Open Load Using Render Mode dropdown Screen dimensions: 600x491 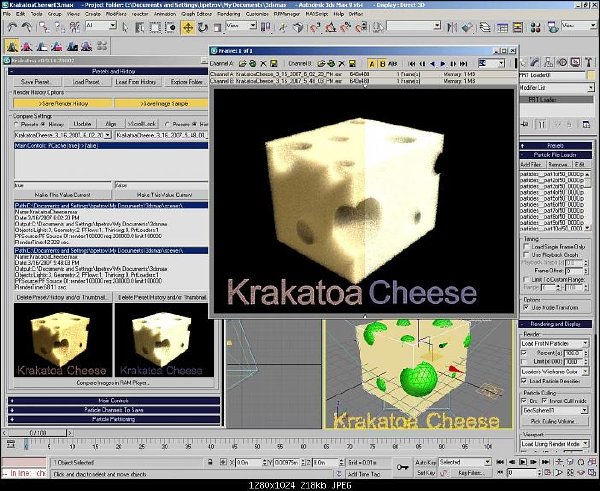[x=555, y=444]
